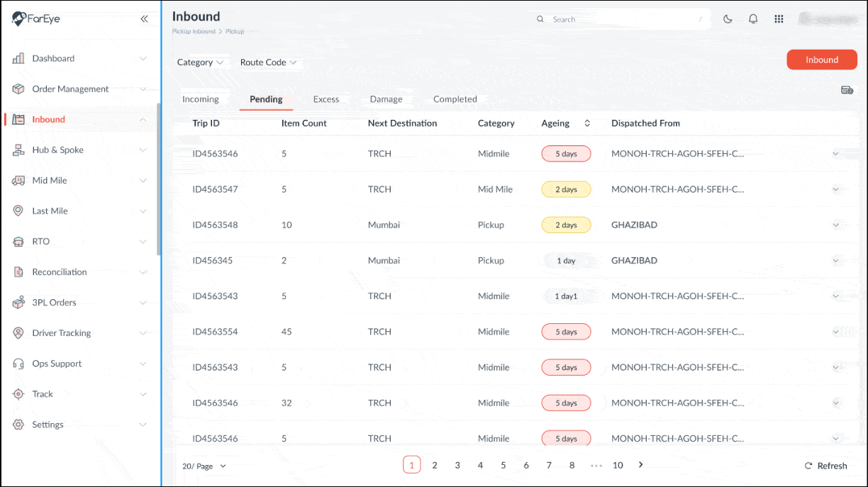868x487 pixels.
Task: Sort by Ageing column arrows
Action: point(587,123)
